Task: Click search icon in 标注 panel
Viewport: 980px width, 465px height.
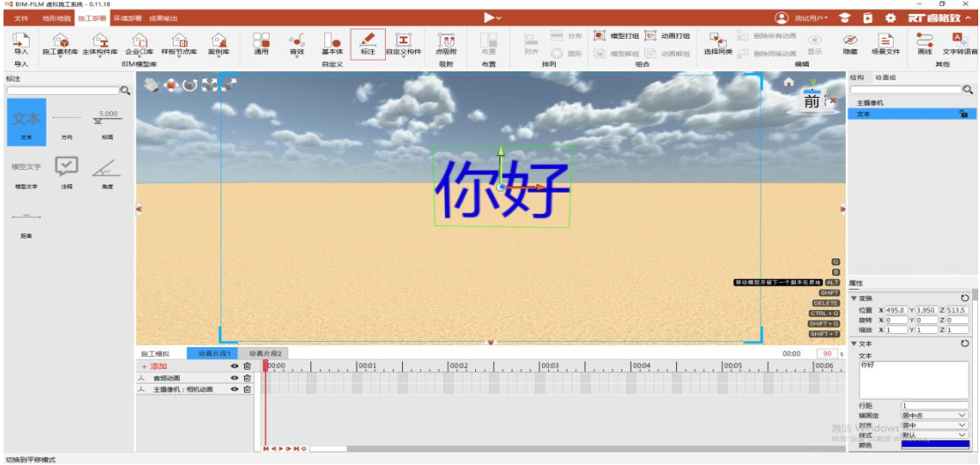Action: [125, 91]
